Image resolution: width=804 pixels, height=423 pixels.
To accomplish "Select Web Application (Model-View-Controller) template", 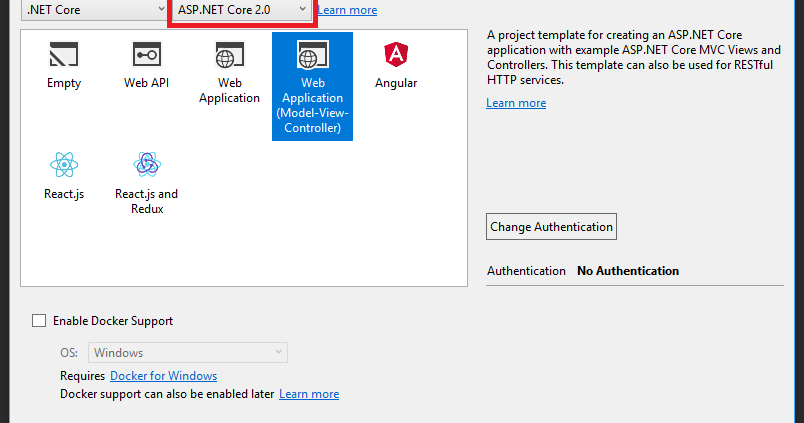I will [x=312, y=86].
